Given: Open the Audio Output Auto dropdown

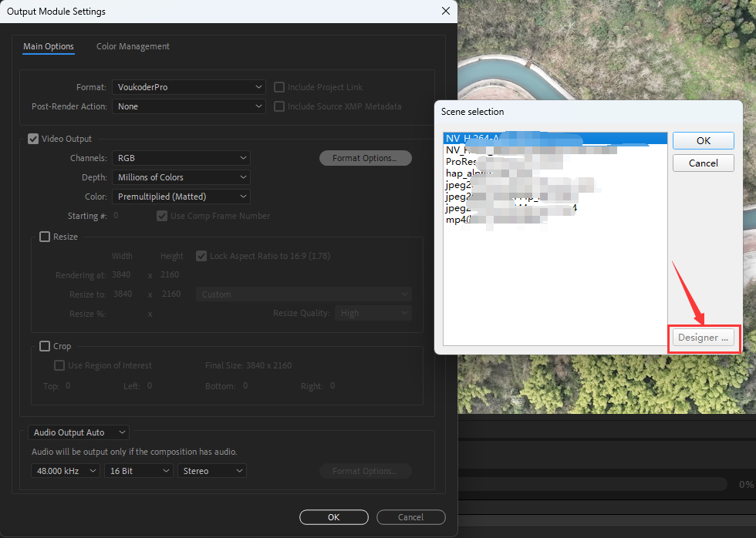Looking at the screenshot, I should click(79, 432).
